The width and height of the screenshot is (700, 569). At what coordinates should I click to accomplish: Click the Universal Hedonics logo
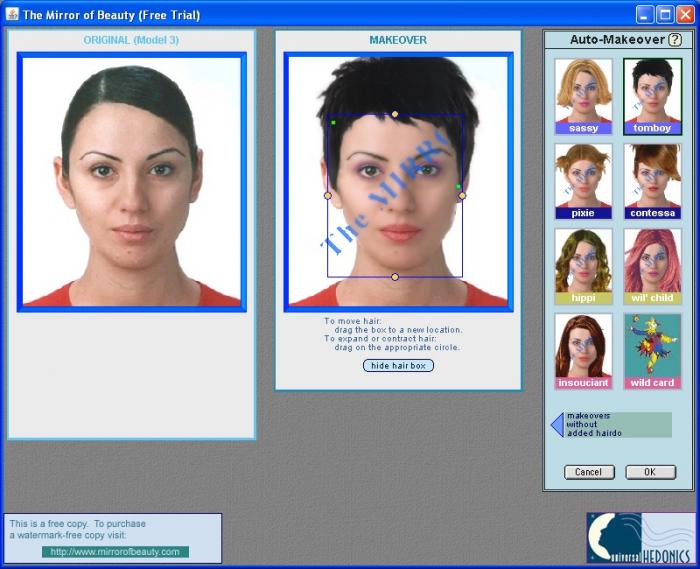pyautogui.click(x=641, y=537)
